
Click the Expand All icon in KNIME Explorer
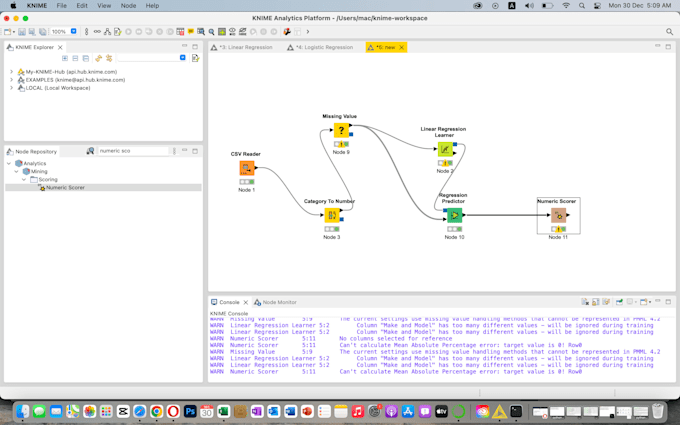pyautogui.click(x=65, y=58)
